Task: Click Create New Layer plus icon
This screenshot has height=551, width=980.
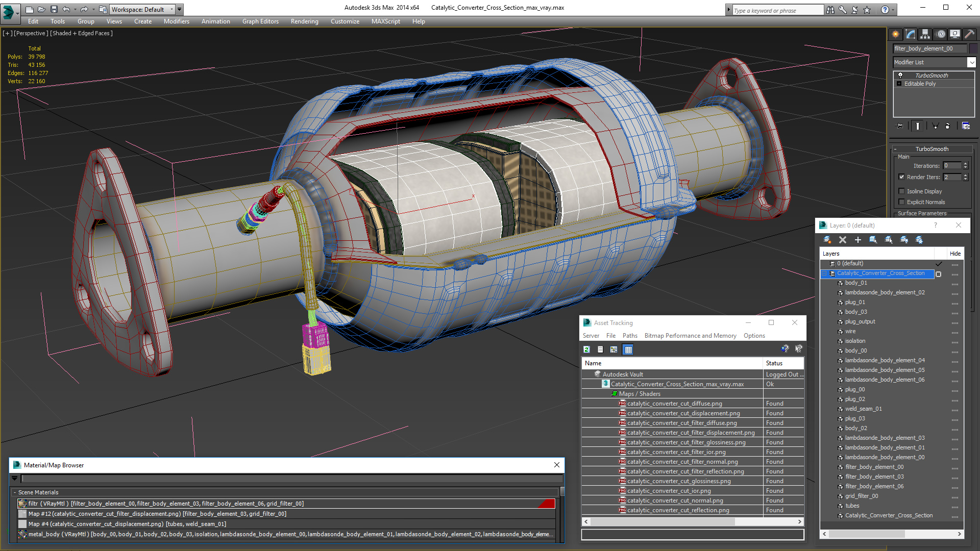Action: pos(858,240)
